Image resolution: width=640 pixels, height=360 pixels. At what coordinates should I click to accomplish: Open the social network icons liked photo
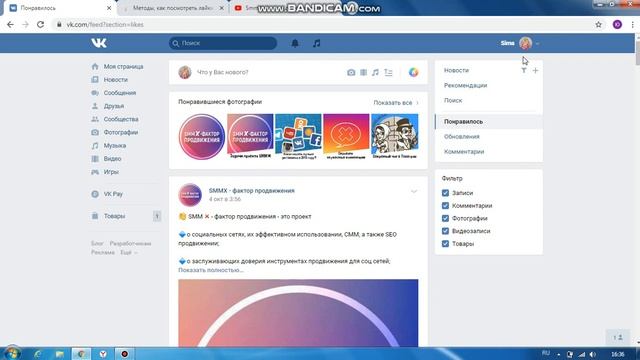click(x=298, y=137)
